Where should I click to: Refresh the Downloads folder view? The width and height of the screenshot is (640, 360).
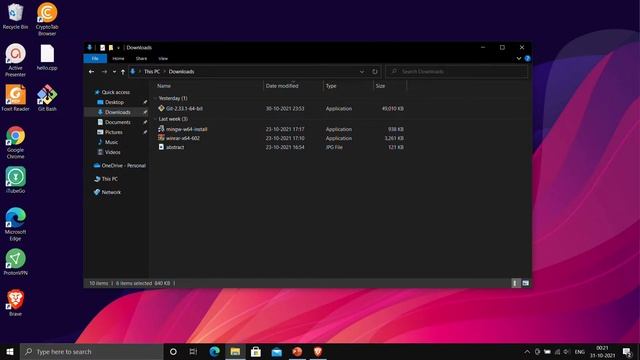tap(374, 71)
